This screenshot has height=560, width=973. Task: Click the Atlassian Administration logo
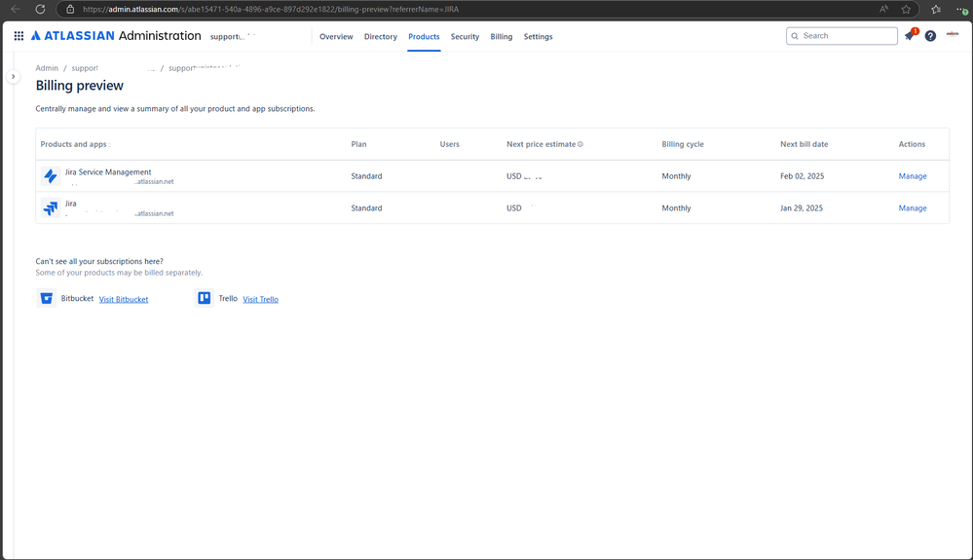(x=116, y=36)
